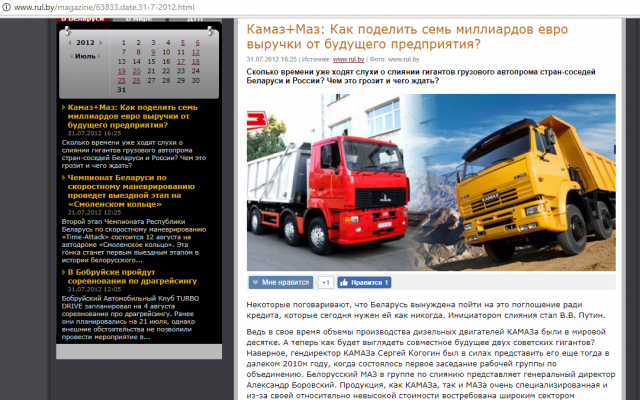Open calendar date 25
This screenshot has height=400, width=640.
tap(122, 80)
